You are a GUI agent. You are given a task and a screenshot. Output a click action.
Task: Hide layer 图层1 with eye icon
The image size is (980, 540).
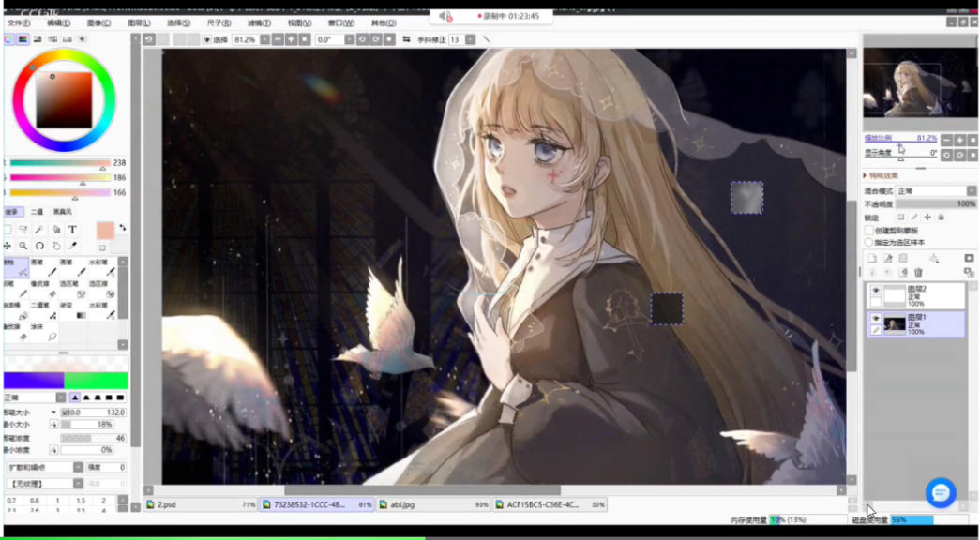click(x=876, y=319)
